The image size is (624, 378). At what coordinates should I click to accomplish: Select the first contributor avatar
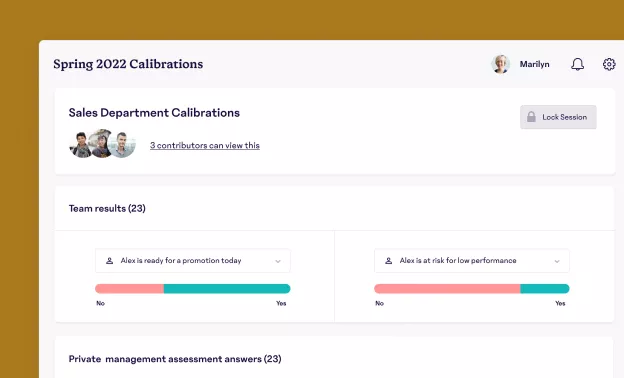(80, 145)
